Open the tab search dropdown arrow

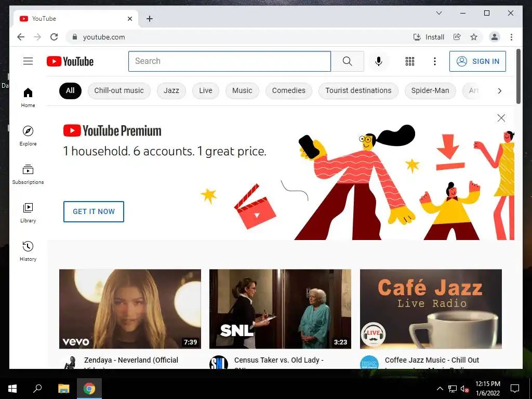coord(438,13)
